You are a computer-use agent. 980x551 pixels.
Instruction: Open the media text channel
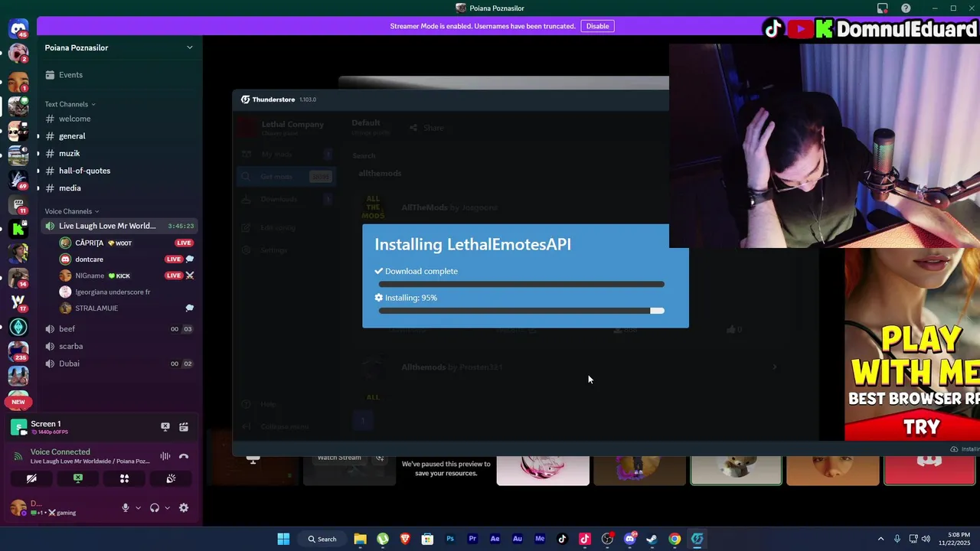pos(118,188)
